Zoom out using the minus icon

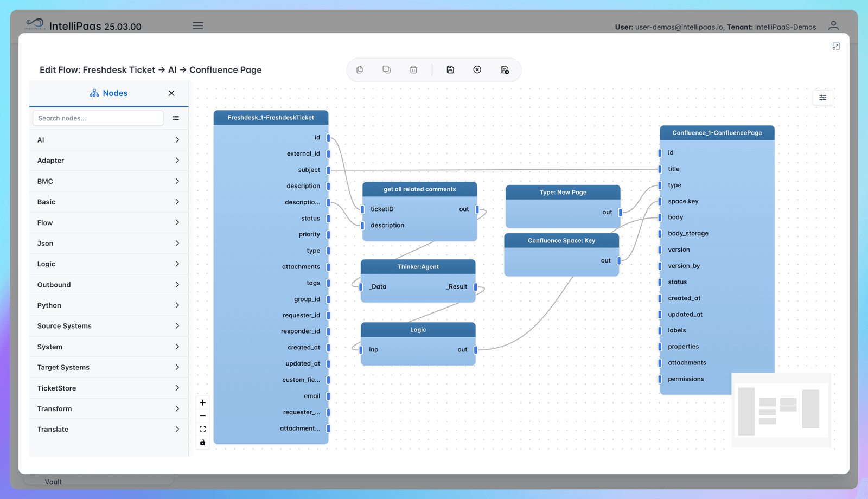(202, 415)
